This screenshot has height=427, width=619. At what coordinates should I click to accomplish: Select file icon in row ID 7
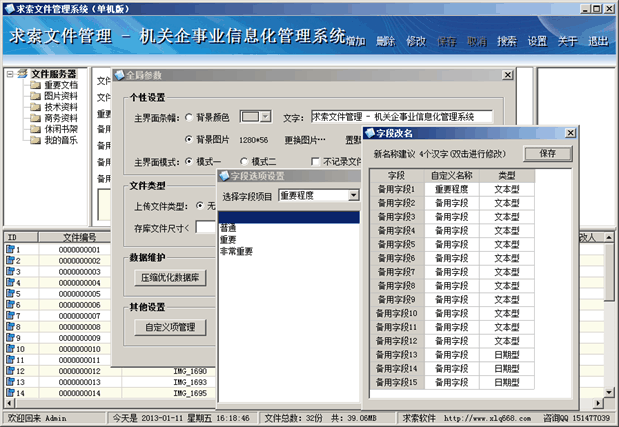pyautogui.click(x=10, y=316)
